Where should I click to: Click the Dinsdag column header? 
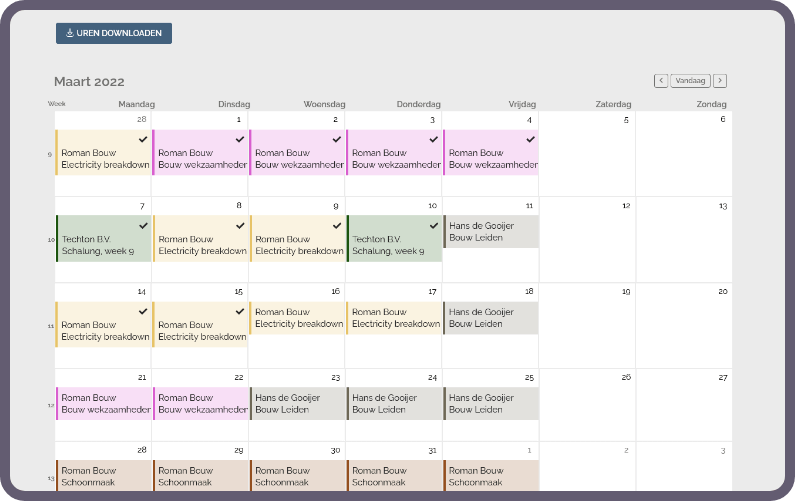234,104
